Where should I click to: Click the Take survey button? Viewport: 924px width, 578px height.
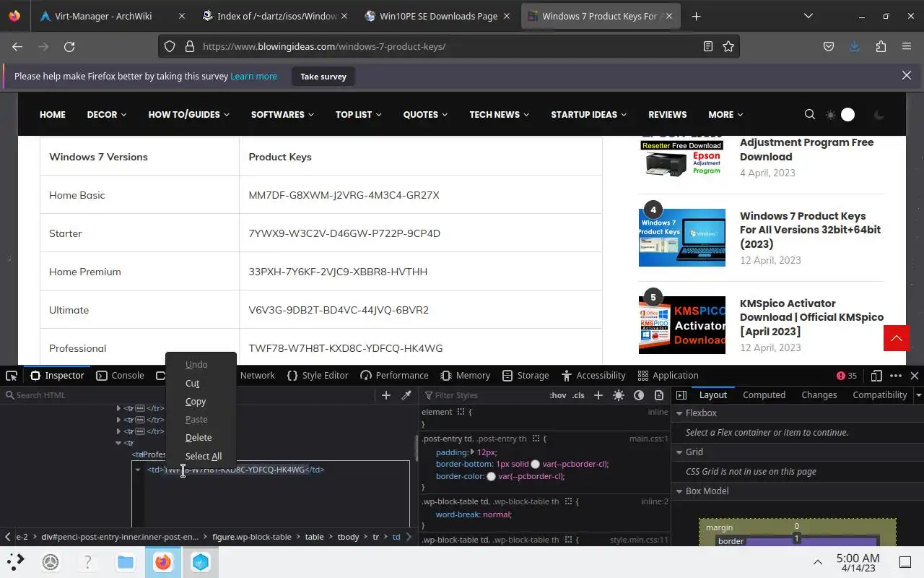point(323,77)
